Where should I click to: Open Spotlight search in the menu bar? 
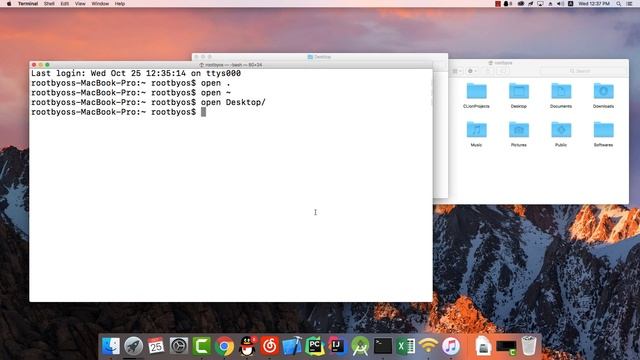coord(619,4)
